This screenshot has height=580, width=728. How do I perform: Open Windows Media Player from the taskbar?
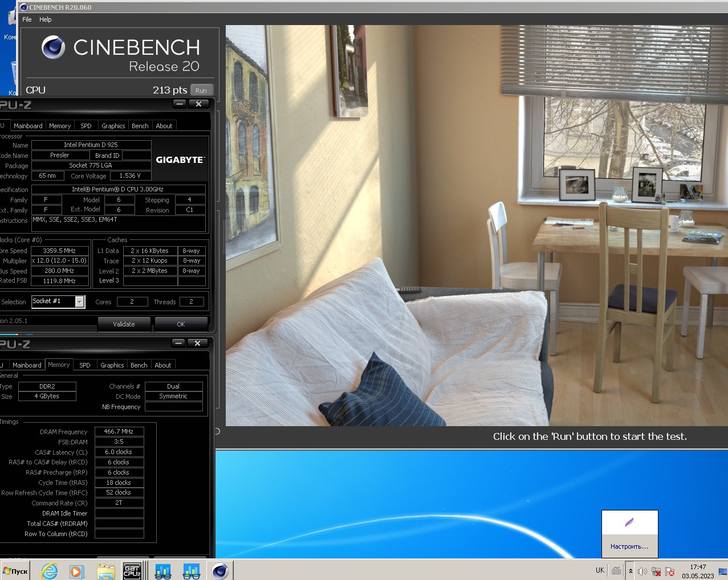click(77, 571)
